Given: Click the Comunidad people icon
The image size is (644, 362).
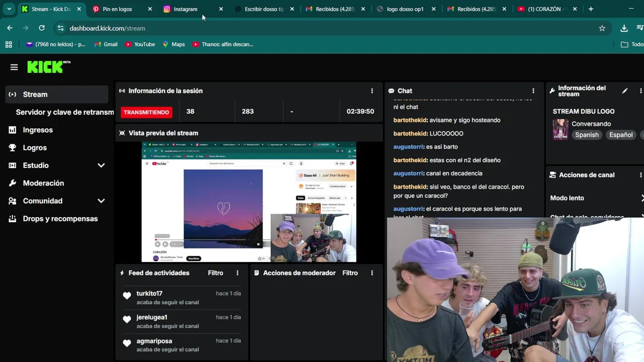Looking at the screenshot, I should pos(13,201).
